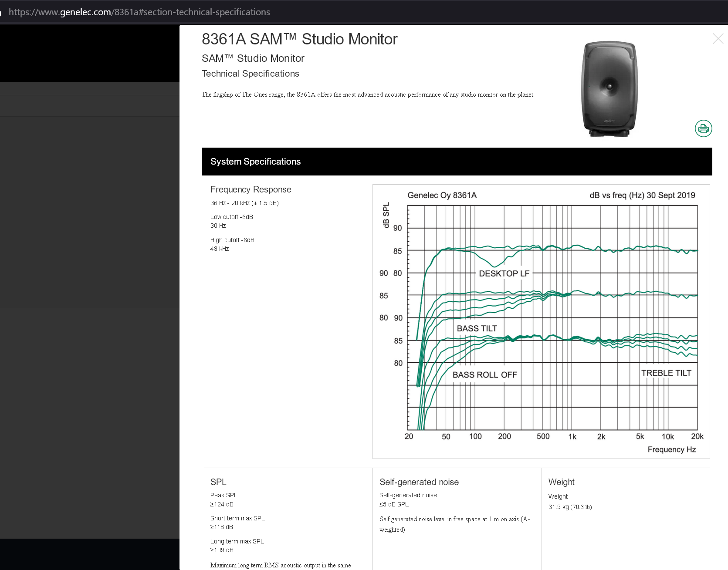Click the 'TREBLE TILT' curve label
Image resolution: width=728 pixels, height=570 pixels.
pos(666,373)
